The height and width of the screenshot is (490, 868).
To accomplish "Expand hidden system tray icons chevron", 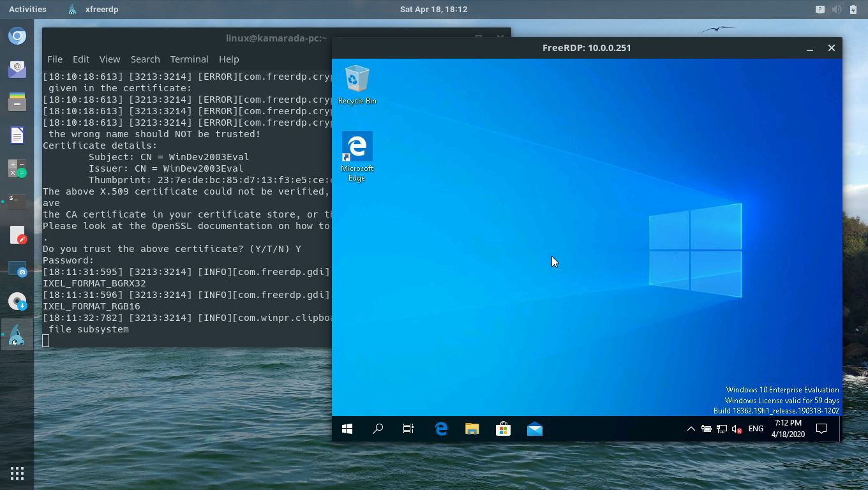I will 691,428.
